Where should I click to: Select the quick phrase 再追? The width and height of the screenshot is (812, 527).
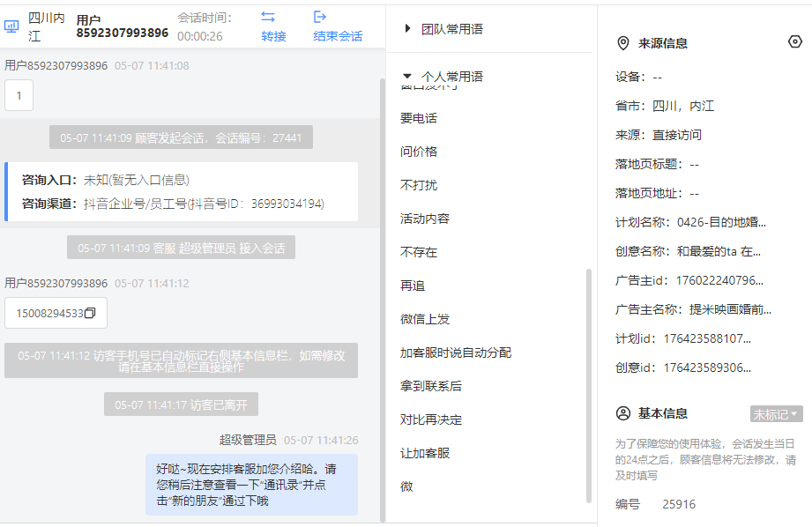(x=413, y=286)
